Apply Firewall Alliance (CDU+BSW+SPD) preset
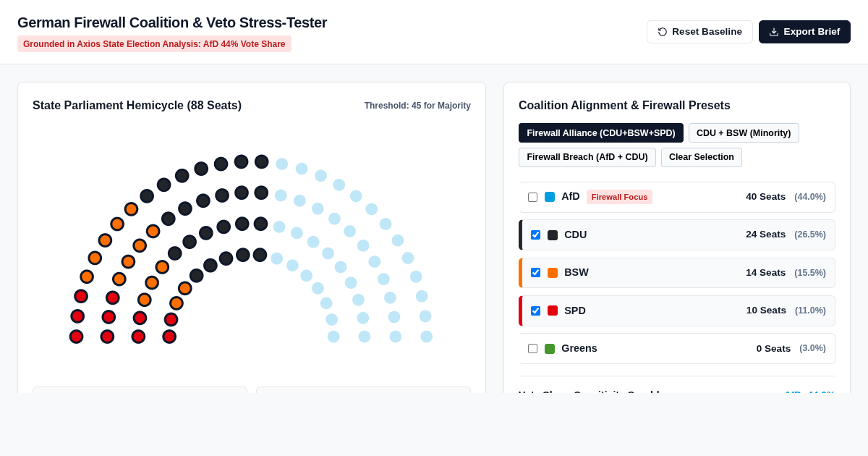The image size is (868, 456). click(x=601, y=133)
